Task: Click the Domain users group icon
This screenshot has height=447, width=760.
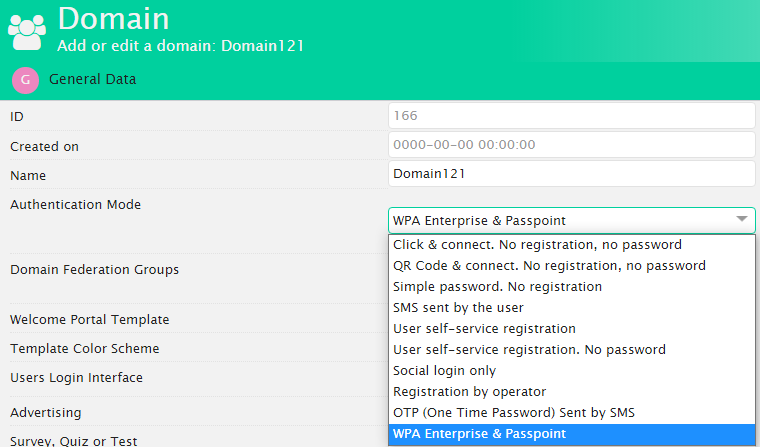Action: click(27, 30)
